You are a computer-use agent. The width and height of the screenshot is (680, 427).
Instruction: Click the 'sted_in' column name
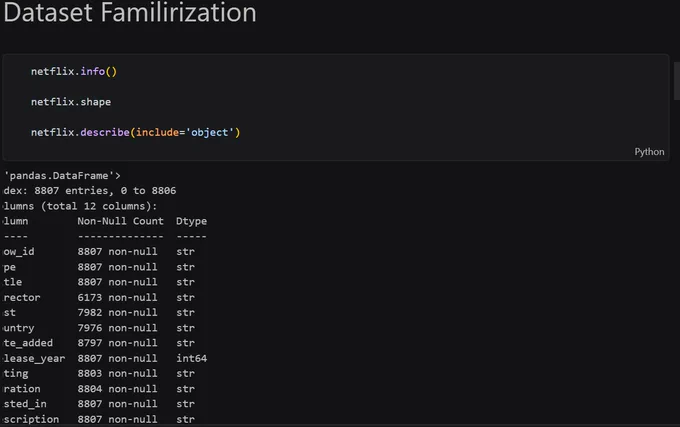pyautogui.click(x=25, y=404)
